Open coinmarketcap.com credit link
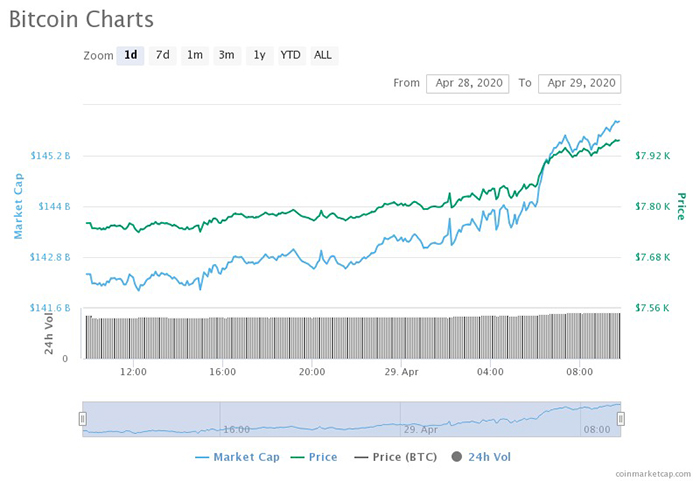700x481 pixels. click(654, 472)
